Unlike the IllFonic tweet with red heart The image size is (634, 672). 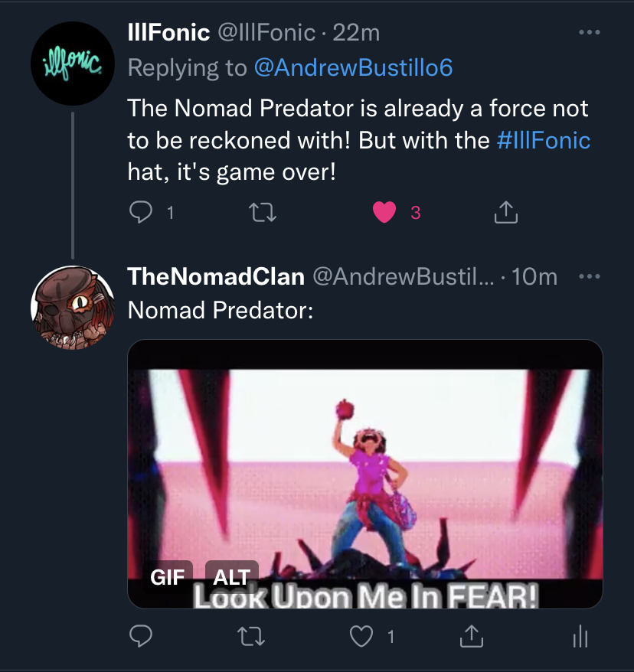384,213
